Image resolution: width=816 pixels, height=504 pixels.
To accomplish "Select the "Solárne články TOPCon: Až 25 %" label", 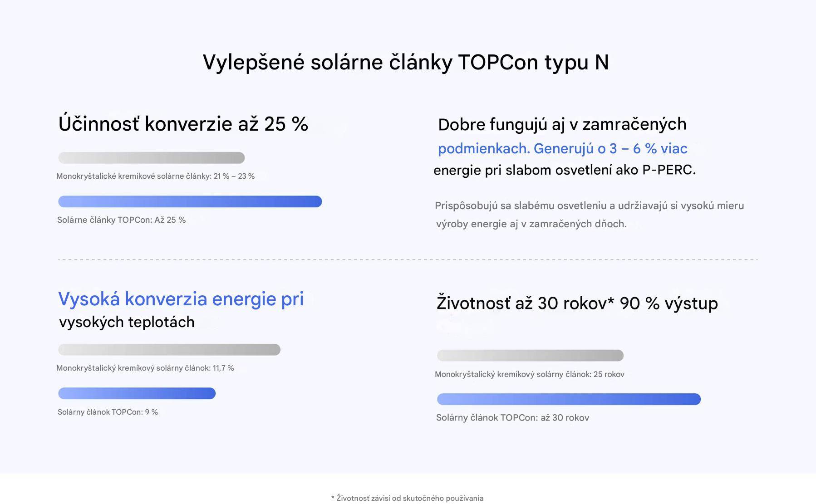I will click(122, 220).
